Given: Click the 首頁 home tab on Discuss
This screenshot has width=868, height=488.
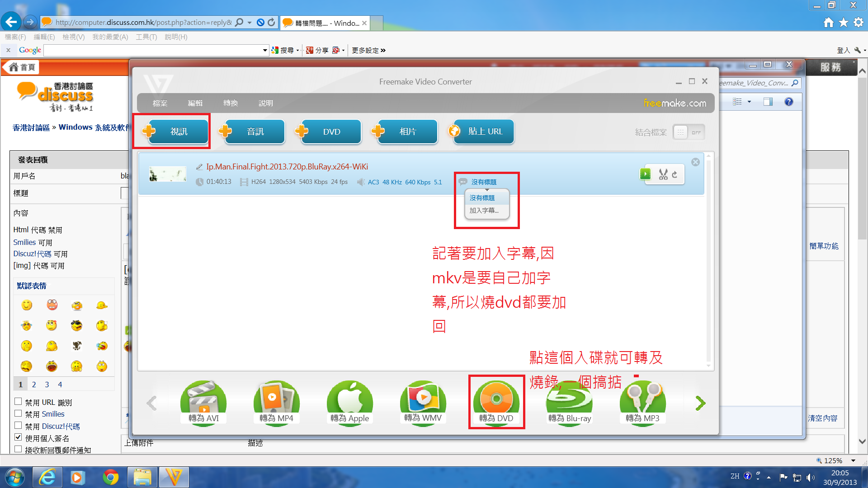Looking at the screenshot, I should tap(21, 67).
